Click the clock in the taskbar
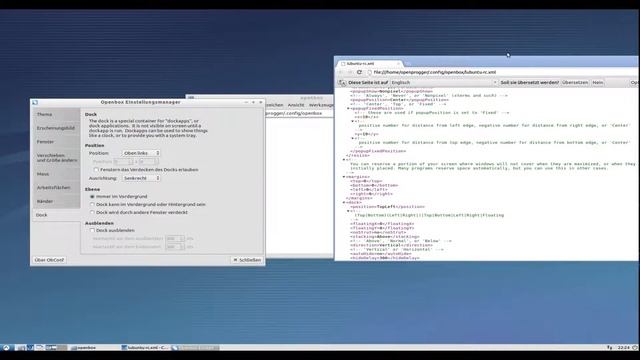 [623, 347]
